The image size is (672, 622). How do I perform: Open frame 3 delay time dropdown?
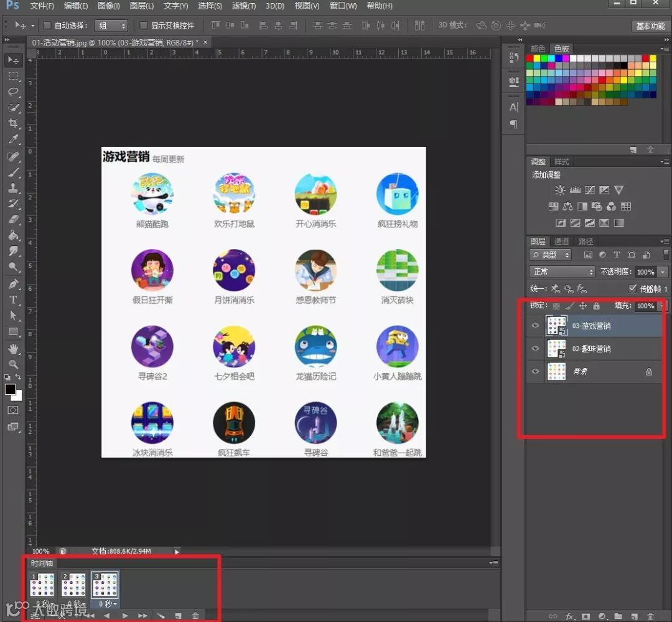tap(107, 604)
